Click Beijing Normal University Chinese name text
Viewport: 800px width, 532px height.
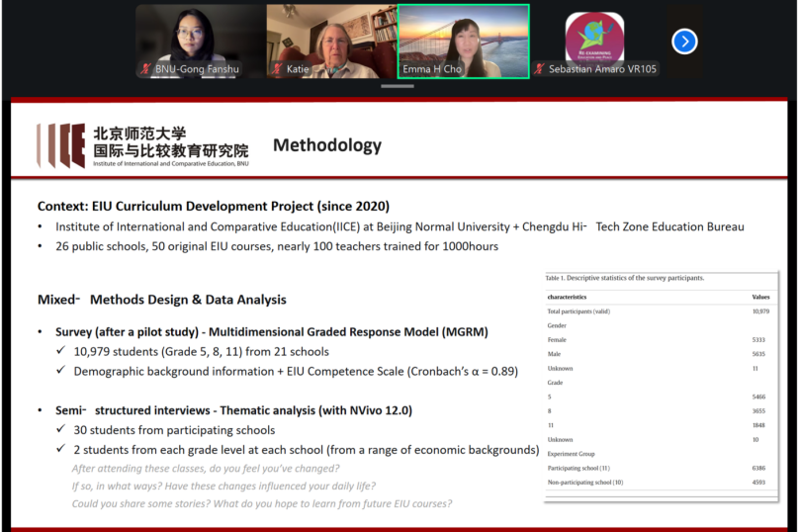click(170, 141)
